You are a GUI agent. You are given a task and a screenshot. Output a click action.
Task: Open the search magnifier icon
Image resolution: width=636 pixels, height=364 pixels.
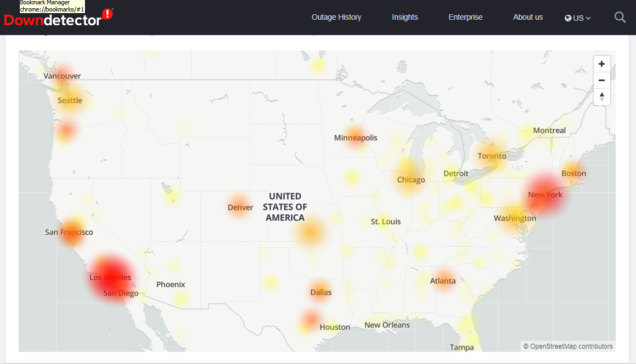[620, 18]
